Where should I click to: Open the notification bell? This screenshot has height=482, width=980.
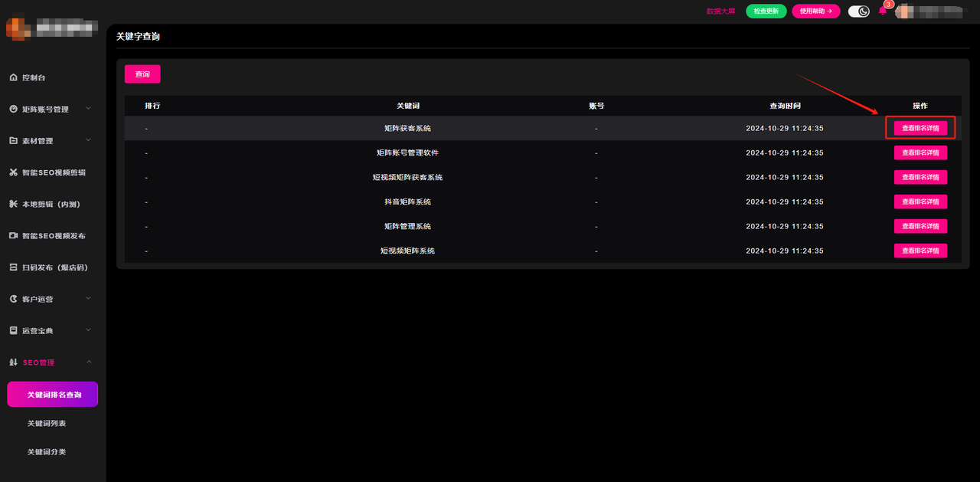coord(882,11)
